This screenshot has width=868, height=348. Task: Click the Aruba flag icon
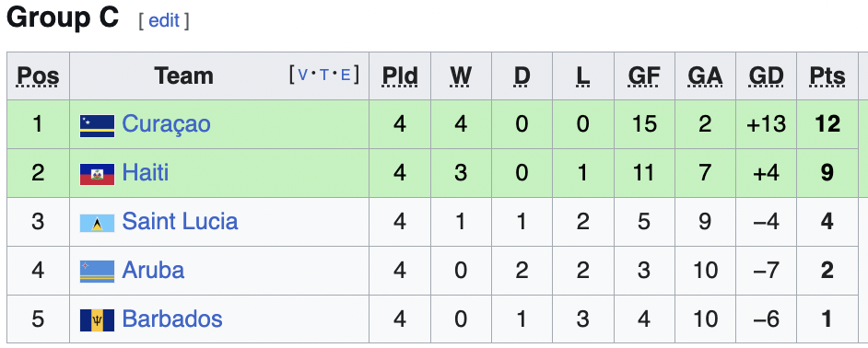pos(97,272)
